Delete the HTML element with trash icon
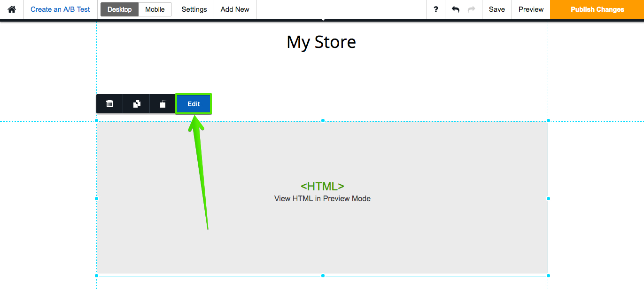 (x=109, y=104)
